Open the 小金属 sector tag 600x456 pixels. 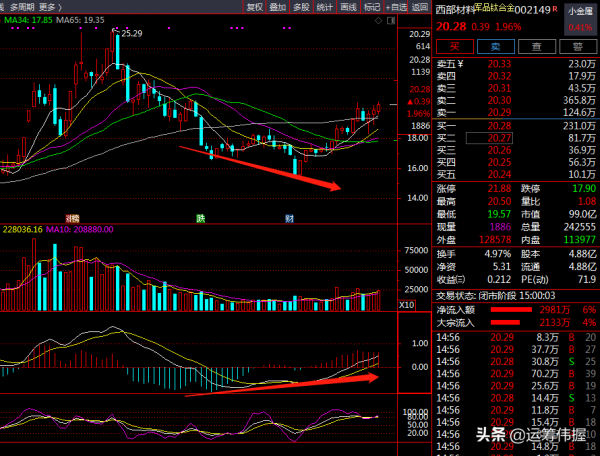pyautogui.click(x=578, y=10)
